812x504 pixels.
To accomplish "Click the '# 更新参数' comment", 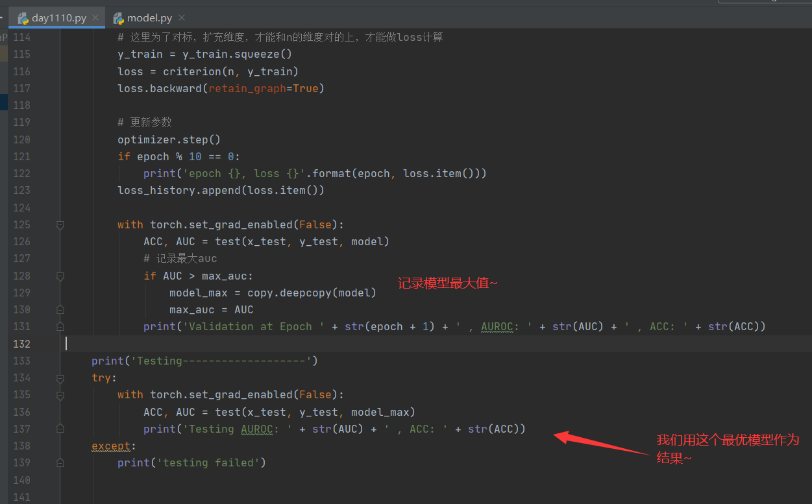I will point(144,123).
